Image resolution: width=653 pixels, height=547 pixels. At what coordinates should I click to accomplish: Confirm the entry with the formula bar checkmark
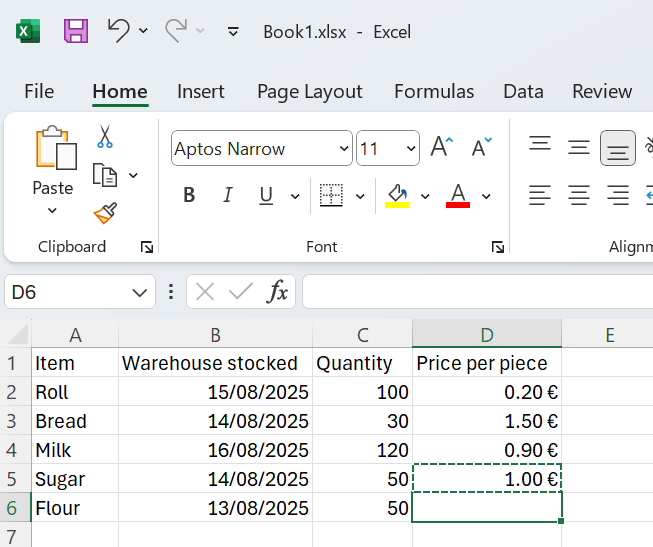pos(241,292)
